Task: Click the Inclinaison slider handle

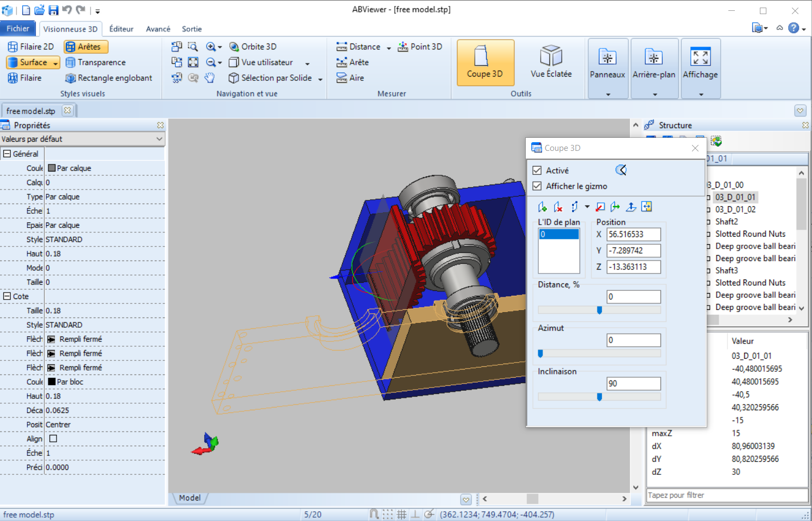Action: click(600, 397)
